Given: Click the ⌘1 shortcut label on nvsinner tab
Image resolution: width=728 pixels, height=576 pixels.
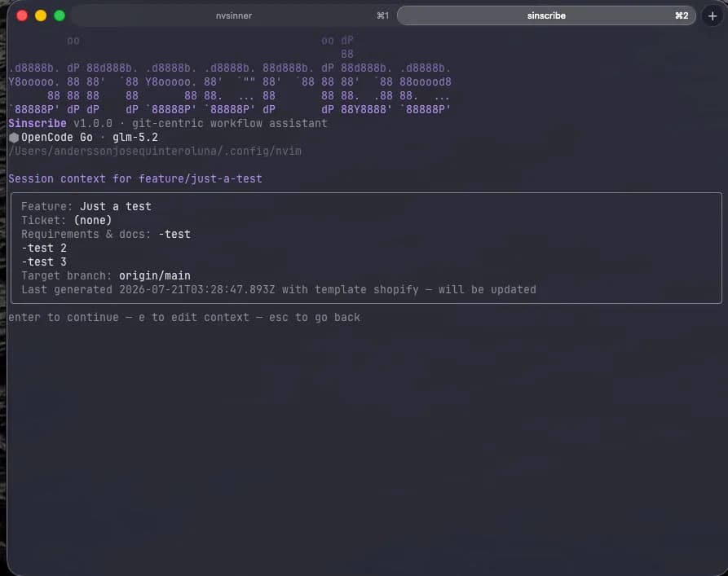Looking at the screenshot, I should pyautogui.click(x=382, y=15).
